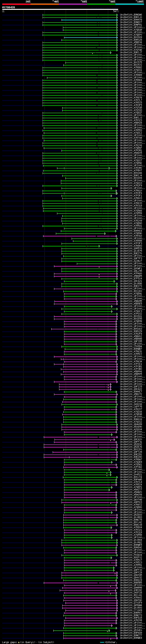Click the UniRef100_Q9C621 label
This screenshot has width=146, height=644.
tap(131, 281)
